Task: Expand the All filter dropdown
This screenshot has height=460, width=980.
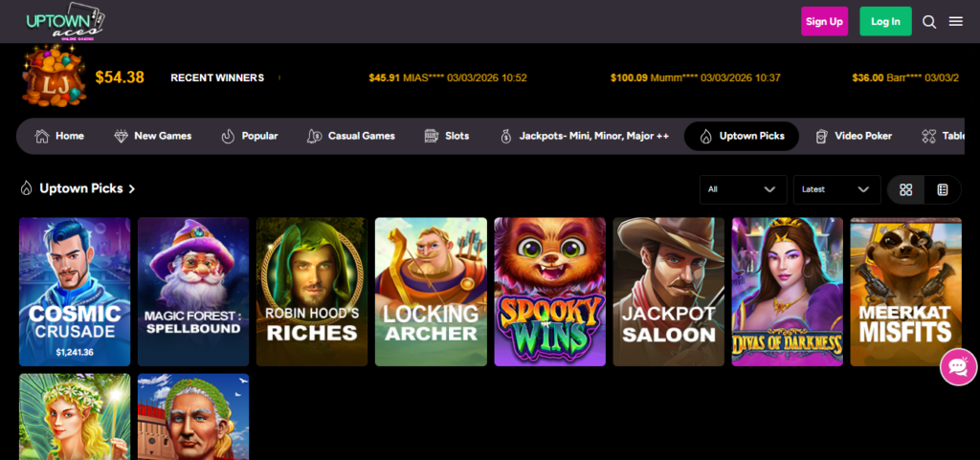Action: (x=743, y=189)
